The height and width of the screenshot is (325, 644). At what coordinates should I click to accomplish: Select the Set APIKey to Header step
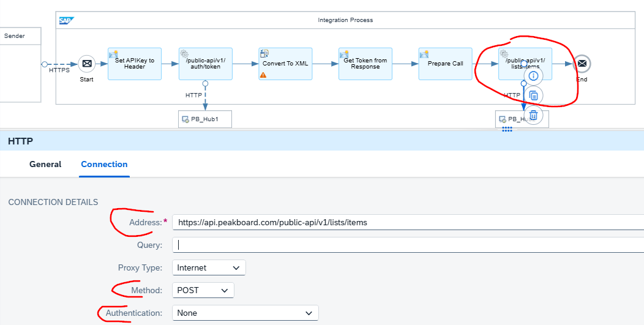[135, 64]
